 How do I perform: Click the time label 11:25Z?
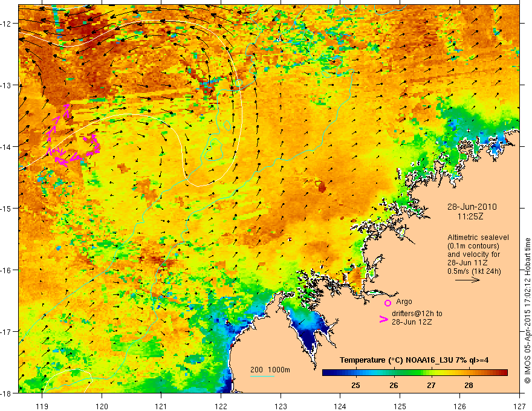470,216
